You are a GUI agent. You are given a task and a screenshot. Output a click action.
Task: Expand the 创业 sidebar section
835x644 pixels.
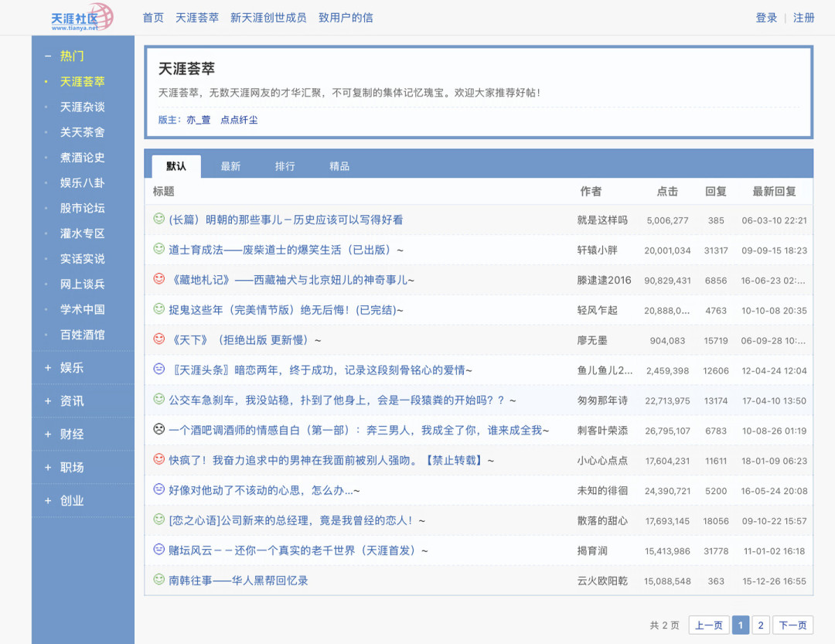coord(48,501)
